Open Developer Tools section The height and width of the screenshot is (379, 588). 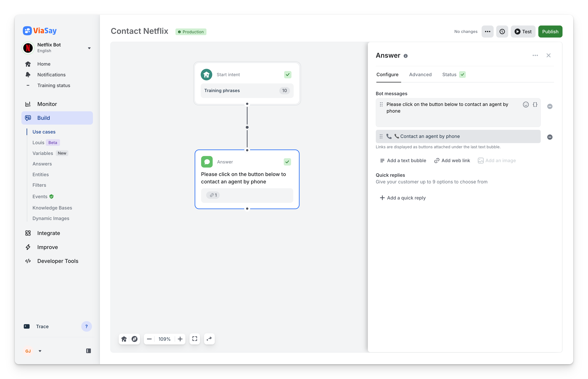pyautogui.click(x=58, y=261)
